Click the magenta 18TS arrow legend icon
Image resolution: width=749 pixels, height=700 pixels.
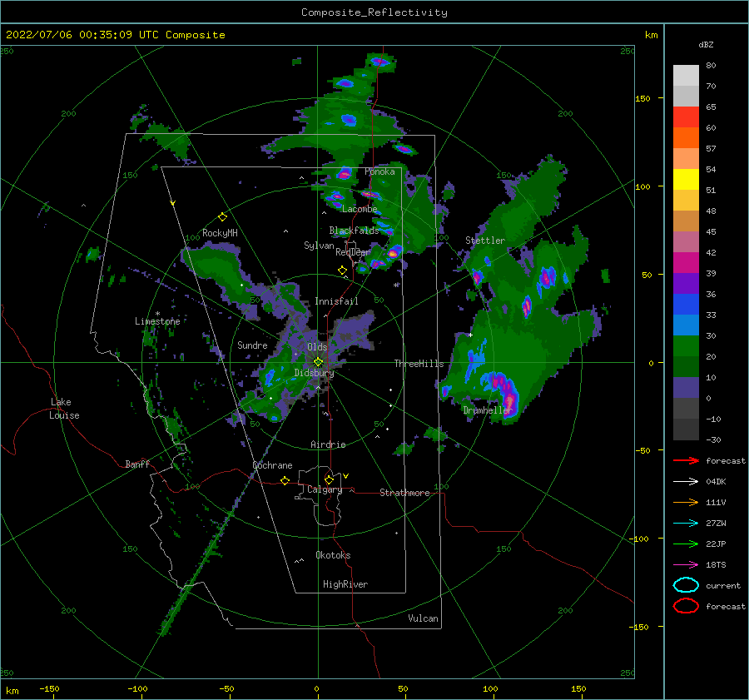point(686,565)
